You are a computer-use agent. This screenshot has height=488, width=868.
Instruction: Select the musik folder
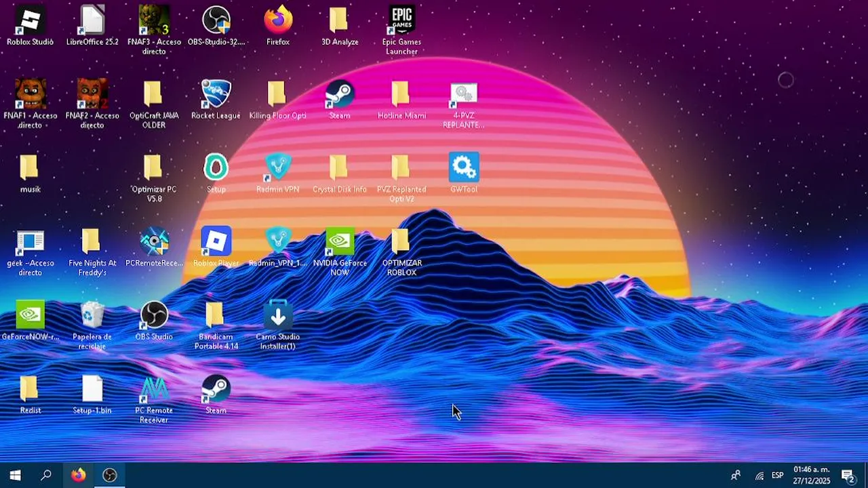pos(30,169)
